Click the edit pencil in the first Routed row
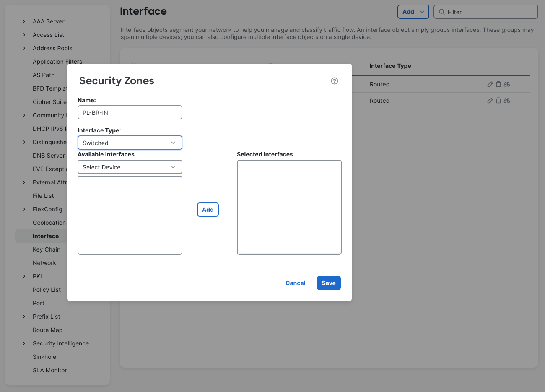The height and width of the screenshot is (392, 545). point(490,84)
